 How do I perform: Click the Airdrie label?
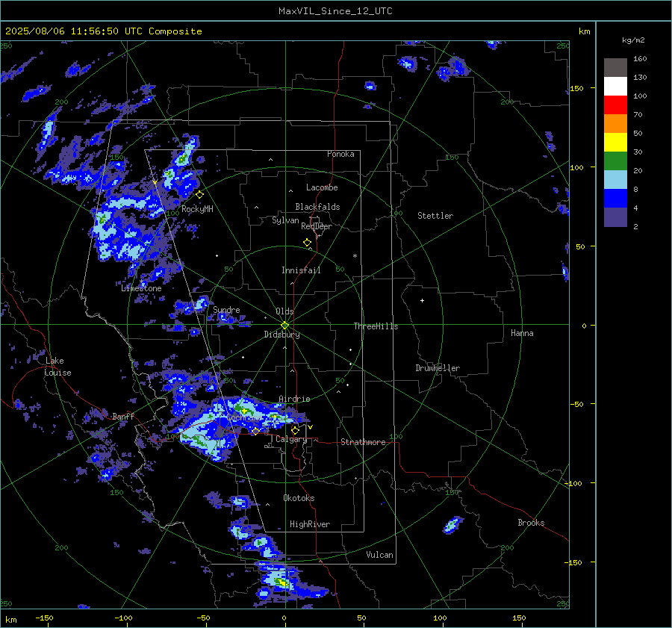coord(294,399)
